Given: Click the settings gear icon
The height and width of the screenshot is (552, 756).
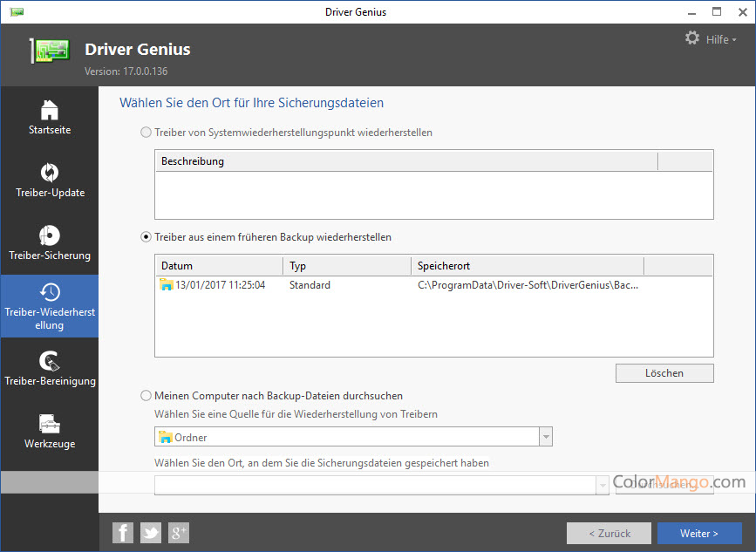Looking at the screenshot, I should pyautogui.click(x=692, y=37).
